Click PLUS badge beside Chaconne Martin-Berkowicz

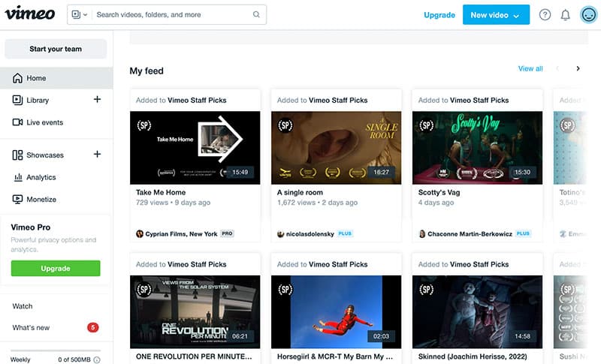[523, 233]
